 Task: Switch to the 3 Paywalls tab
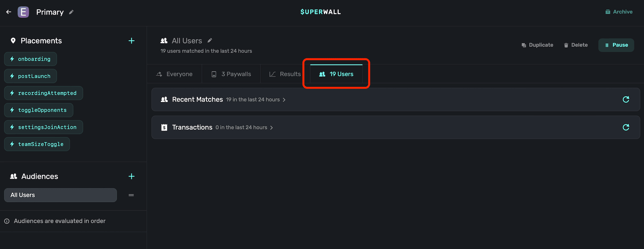231,74
